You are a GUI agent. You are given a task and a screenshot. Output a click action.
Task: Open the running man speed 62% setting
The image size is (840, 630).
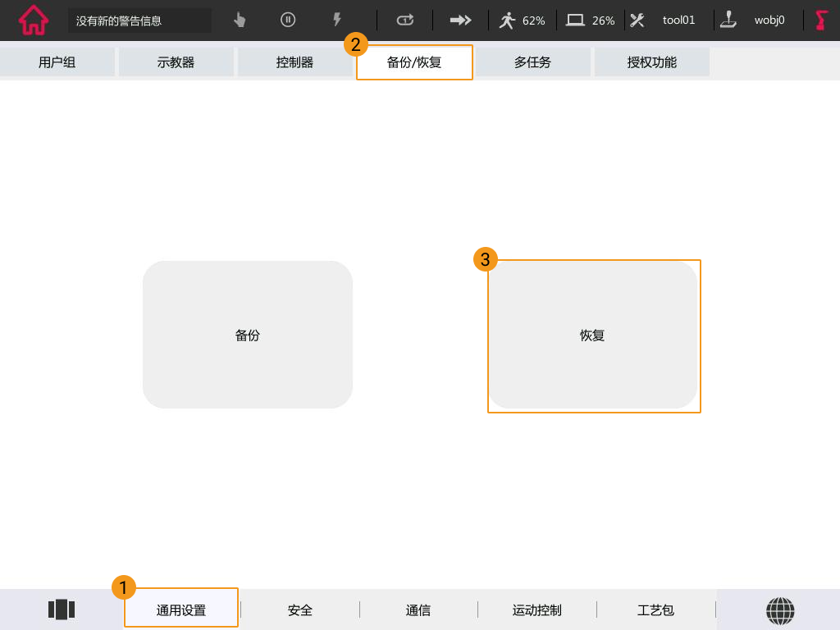[x=522, y=21]
